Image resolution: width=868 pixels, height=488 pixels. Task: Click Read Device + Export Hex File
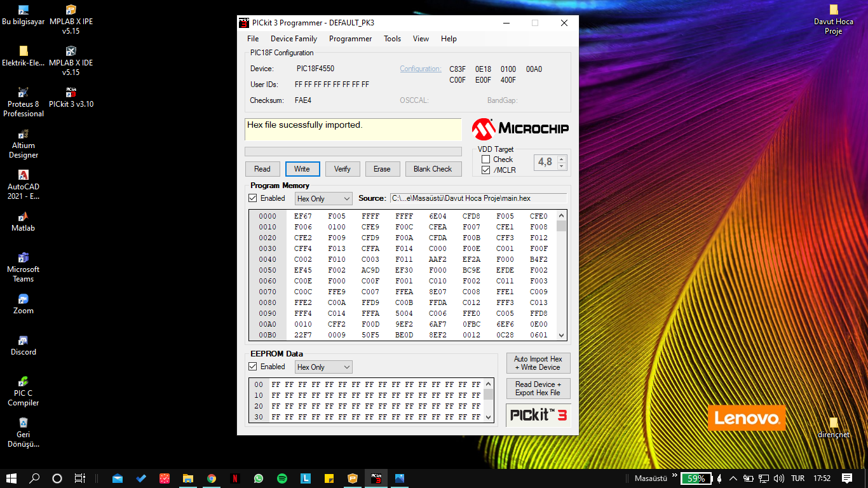(x=538, y=388)
